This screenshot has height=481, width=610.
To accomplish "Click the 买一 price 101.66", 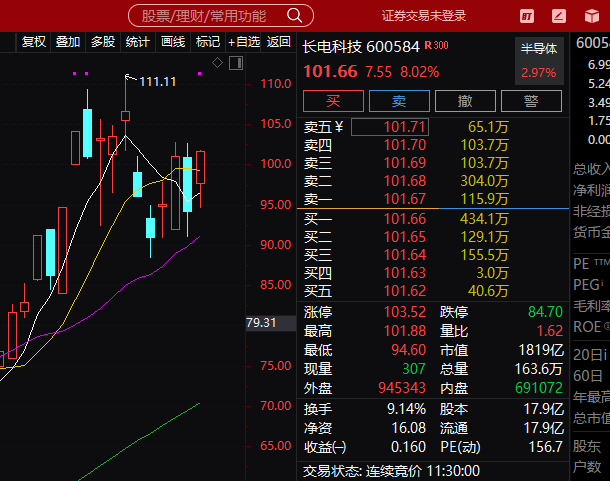I will coord(405,219).
